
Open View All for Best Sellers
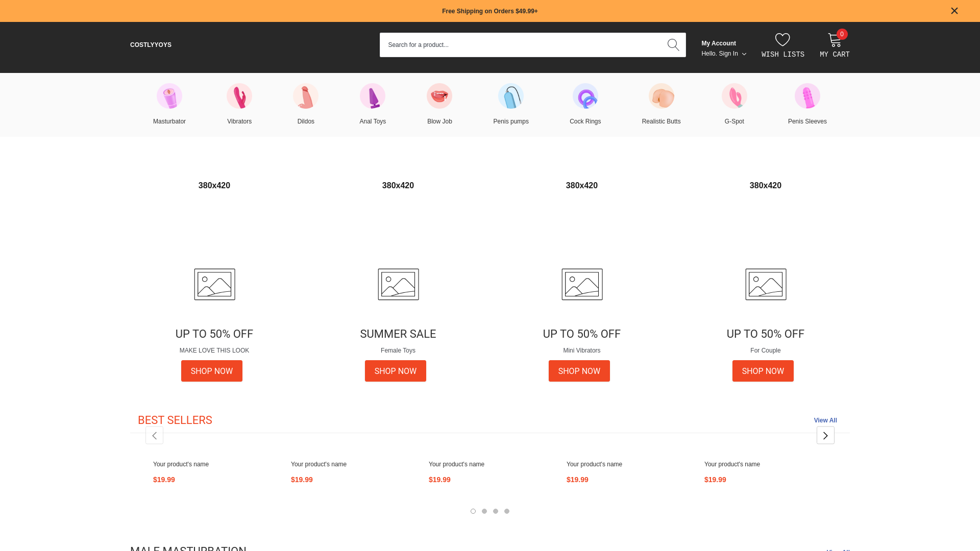(825, 420)
